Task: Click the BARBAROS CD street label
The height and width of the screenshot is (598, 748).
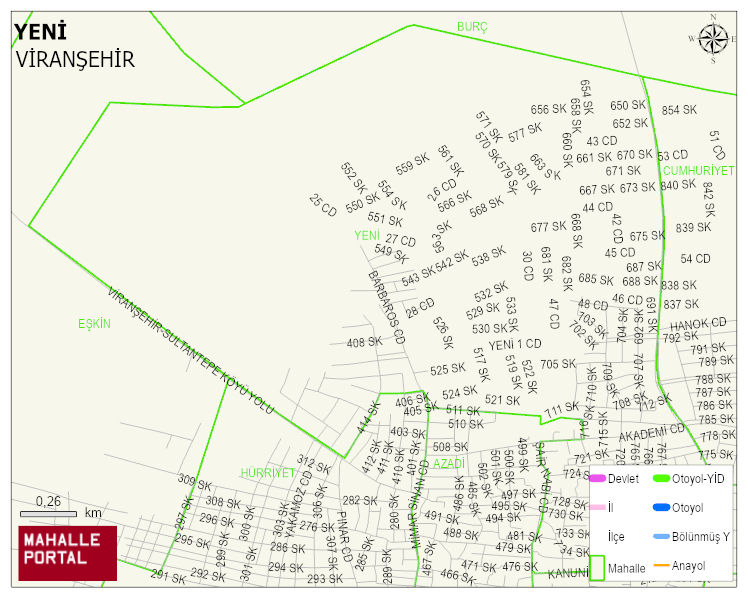Action: [x=386, y=307]
